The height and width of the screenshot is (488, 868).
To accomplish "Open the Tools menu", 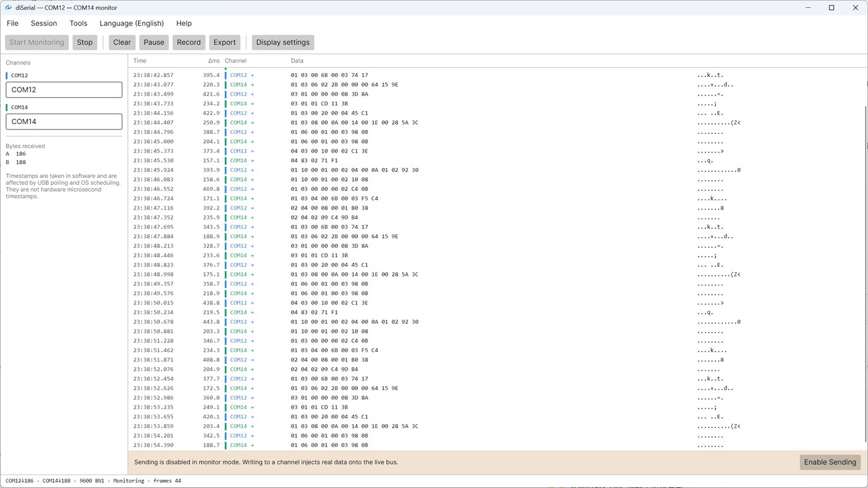I will [x=78, y=24].
